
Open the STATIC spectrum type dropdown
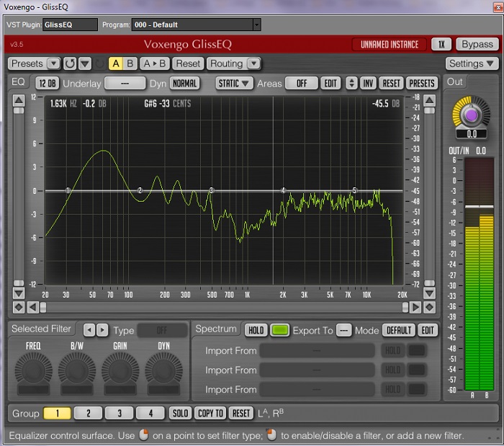(x=235, y=83)
